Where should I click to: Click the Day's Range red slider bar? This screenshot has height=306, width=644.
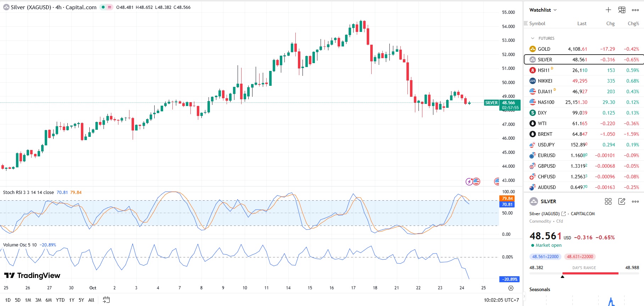[x=590, y=273]
